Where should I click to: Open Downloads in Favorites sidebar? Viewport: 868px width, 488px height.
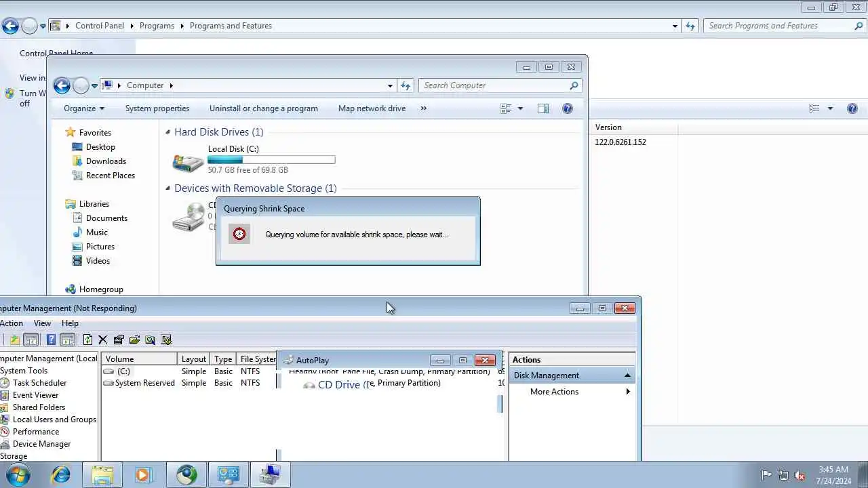pyautogui.click(x=106, y=161)
